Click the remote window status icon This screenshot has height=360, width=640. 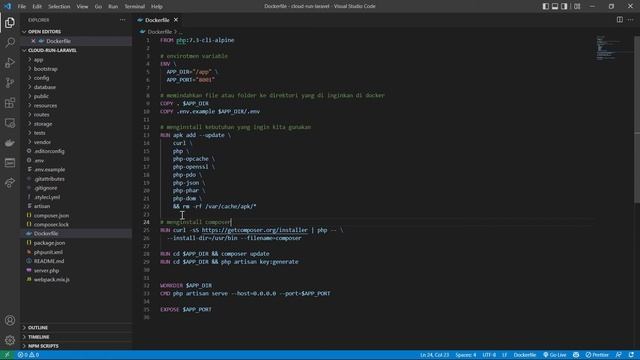click(x=7, y=355)
